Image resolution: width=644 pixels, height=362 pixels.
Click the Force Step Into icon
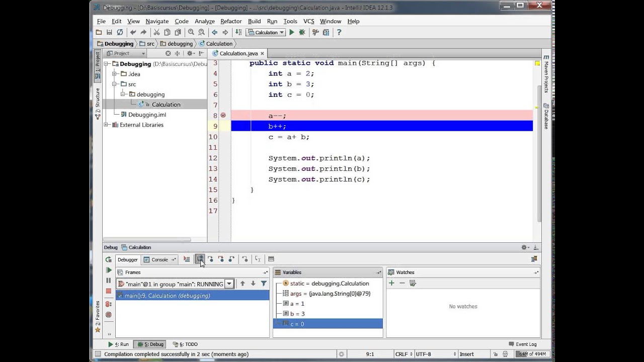click(221, 259)
